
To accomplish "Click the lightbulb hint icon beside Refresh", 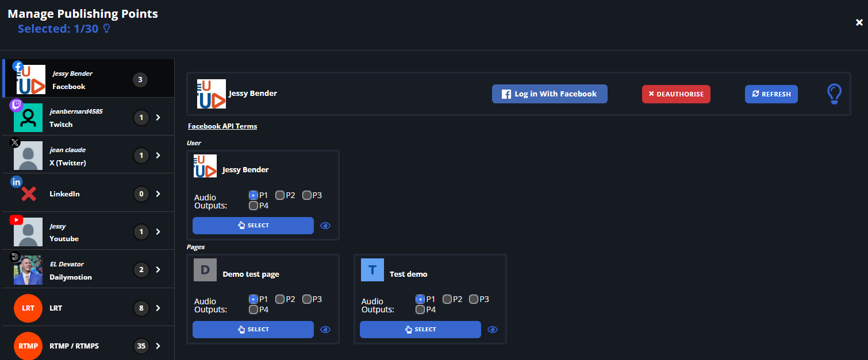I will click(x=834, y=94).
